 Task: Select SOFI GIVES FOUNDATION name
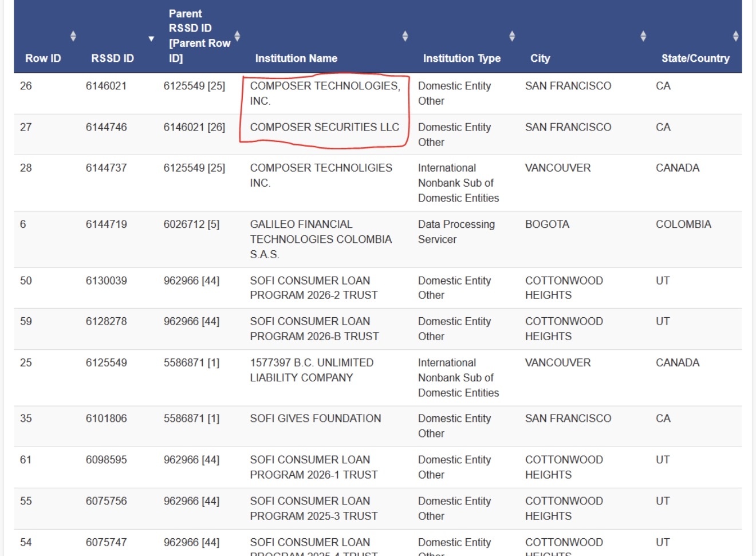pos(316,419)
